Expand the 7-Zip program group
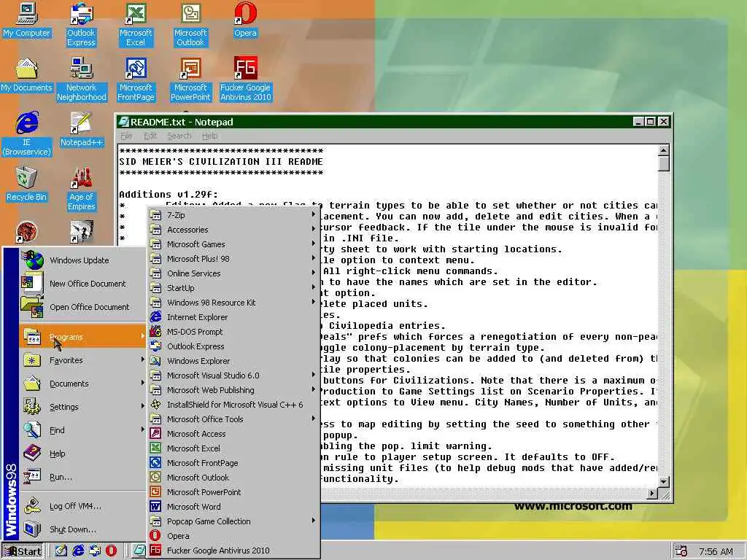This screenshot has width=747, height=560. click(x=233, y=215)
